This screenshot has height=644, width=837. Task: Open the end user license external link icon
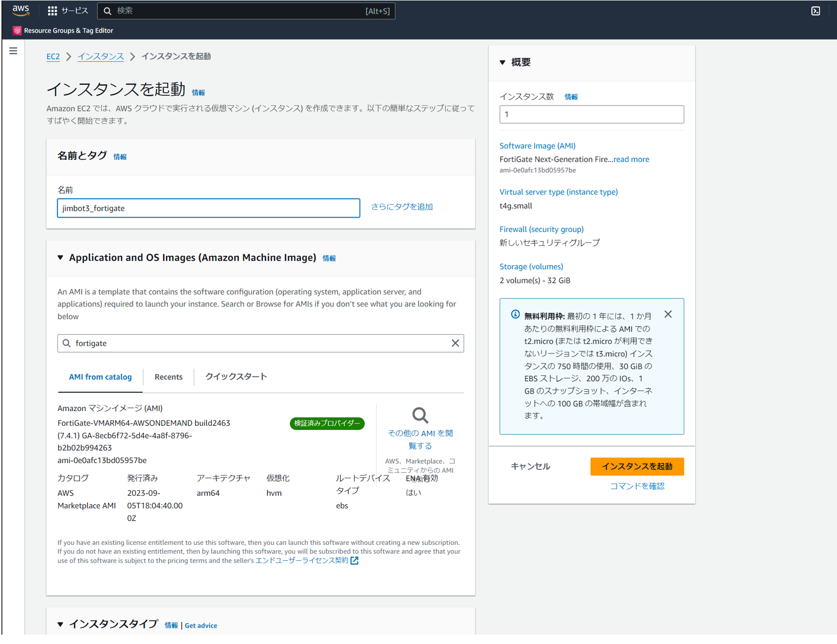tap(355, 561)
